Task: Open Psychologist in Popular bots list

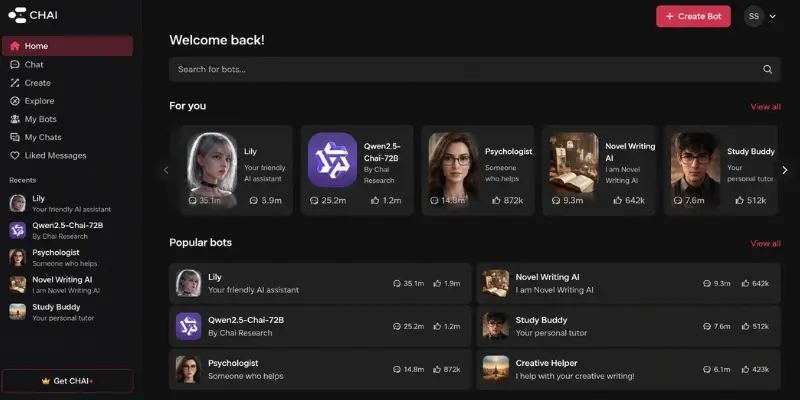Action: tap(320, 369)
